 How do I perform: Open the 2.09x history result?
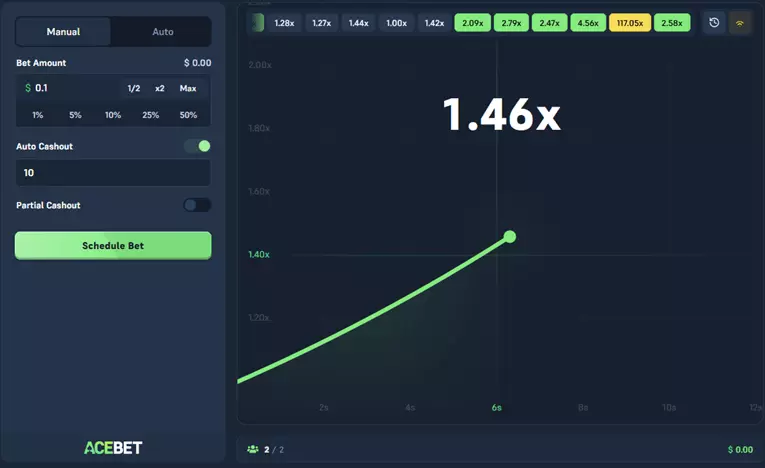[x=473, y=23]
